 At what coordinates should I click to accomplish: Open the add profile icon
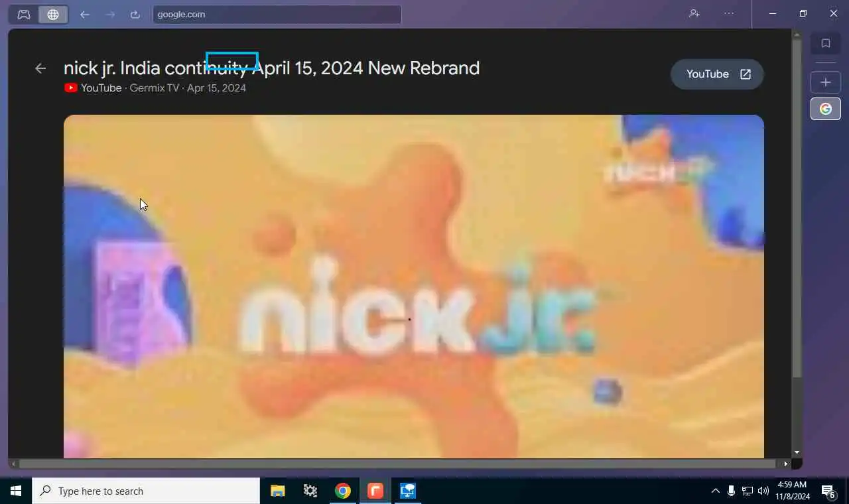(x=694, y=13)
